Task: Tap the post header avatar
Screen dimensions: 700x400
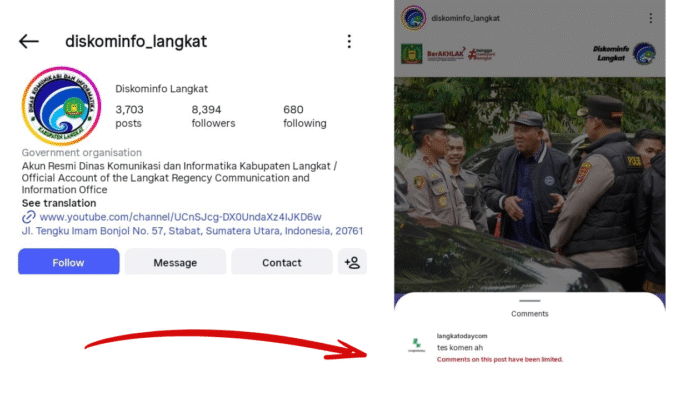Action: tap(413, 18)
